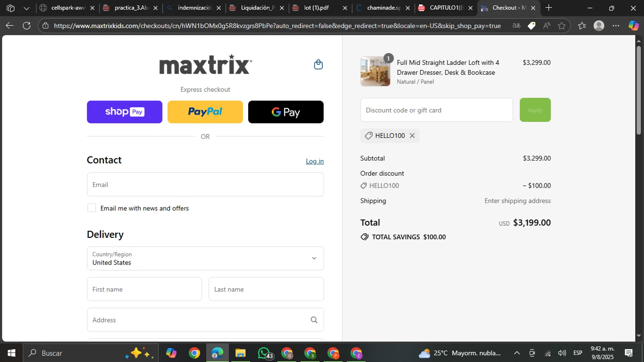Open the translate page icon
Image resolution: width=644 pixels, height=362 pixels.
tap(516, 26)
